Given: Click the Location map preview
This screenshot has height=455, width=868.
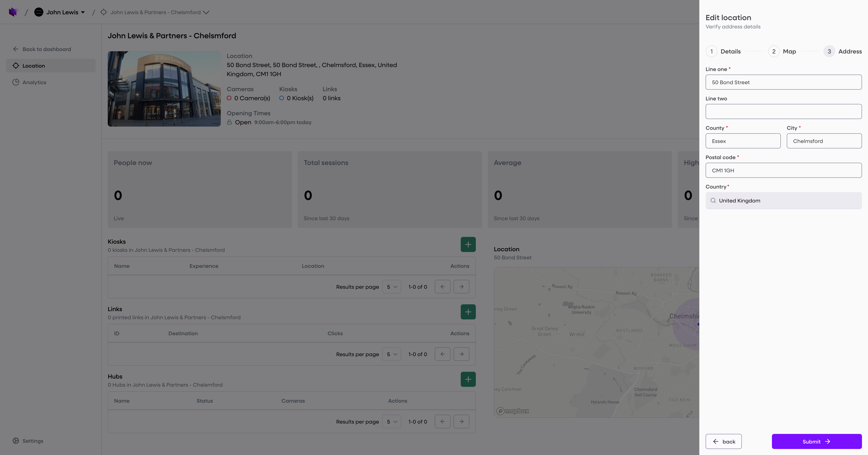Looking at the screenshot, I should pos(596,343).
